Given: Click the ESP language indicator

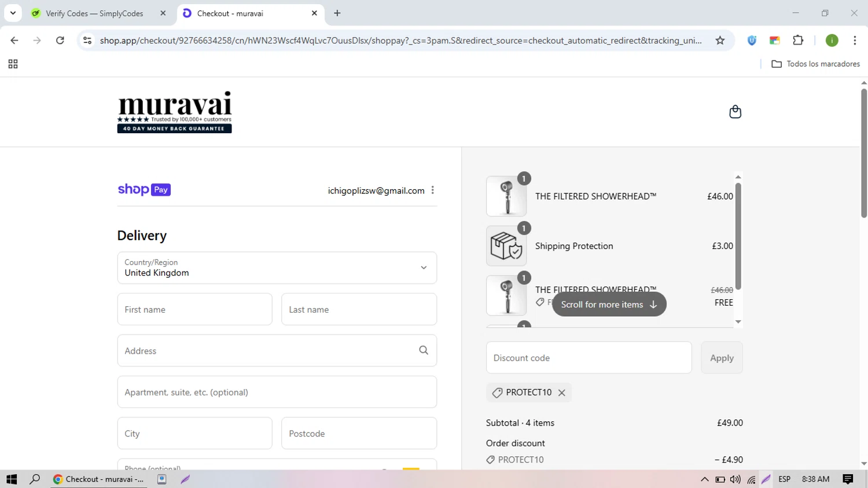Looking at the screenshot, I should point(785,479).
